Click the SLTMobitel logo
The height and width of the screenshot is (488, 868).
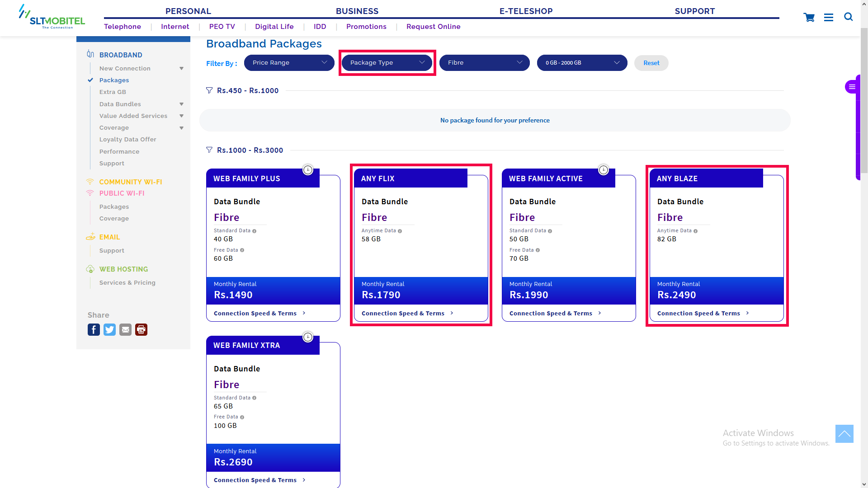52,17
